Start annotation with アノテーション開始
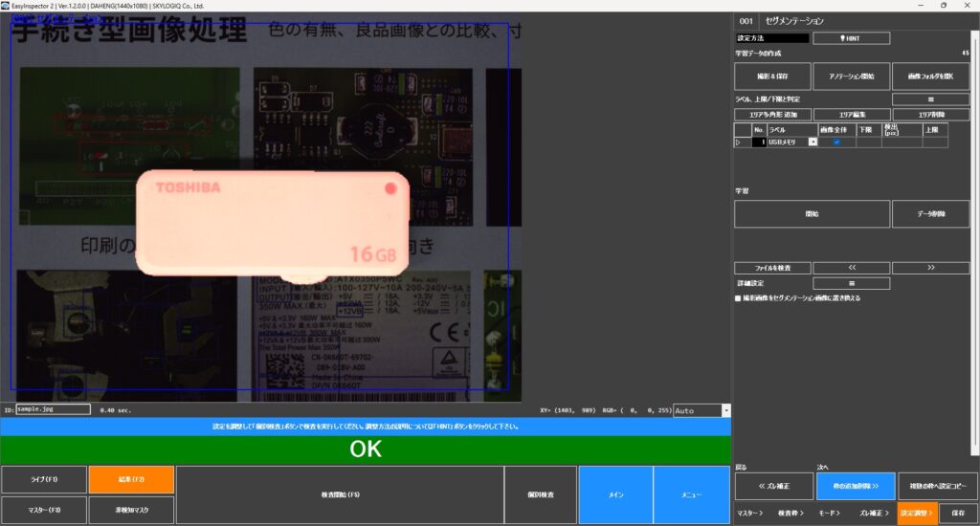 (851, 77)
